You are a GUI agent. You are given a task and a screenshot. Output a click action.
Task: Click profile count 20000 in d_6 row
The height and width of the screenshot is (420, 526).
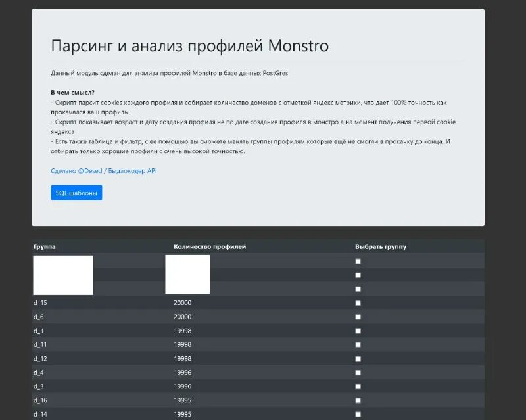[x=183, y=317]
